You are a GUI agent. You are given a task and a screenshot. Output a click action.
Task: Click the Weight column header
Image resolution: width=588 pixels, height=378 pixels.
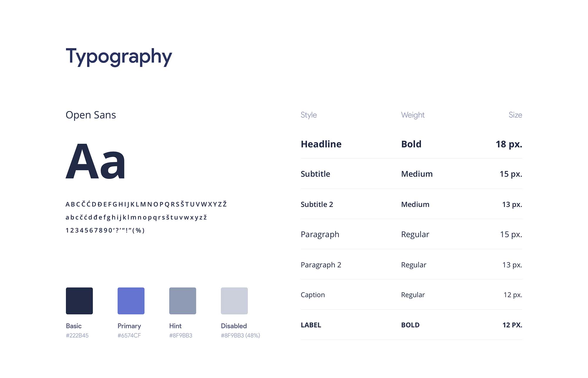413,115
